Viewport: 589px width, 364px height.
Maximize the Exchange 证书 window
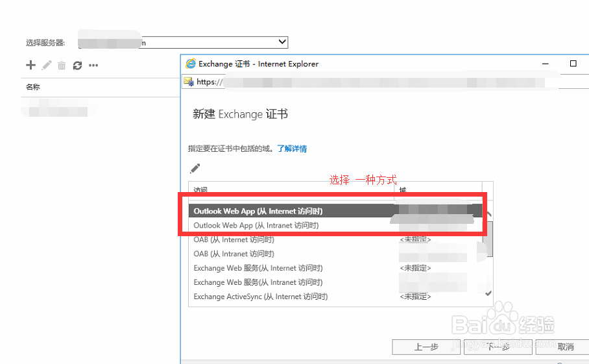[x=573, y=64]
